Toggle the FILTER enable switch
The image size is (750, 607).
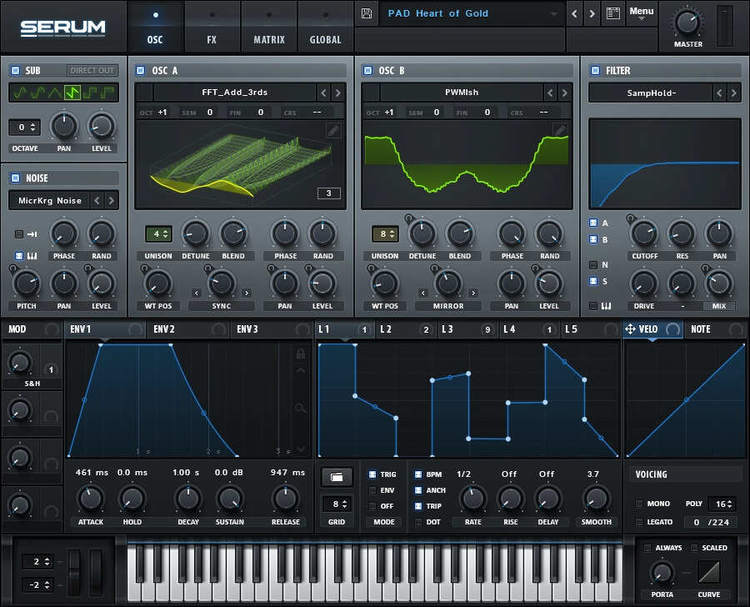[595, 70]
